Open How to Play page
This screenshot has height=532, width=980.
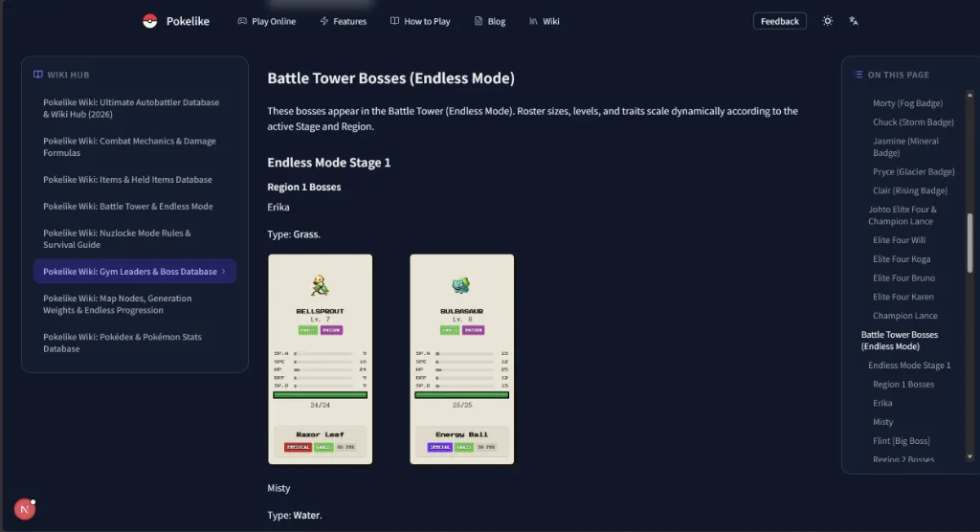[x=420, y=21]
